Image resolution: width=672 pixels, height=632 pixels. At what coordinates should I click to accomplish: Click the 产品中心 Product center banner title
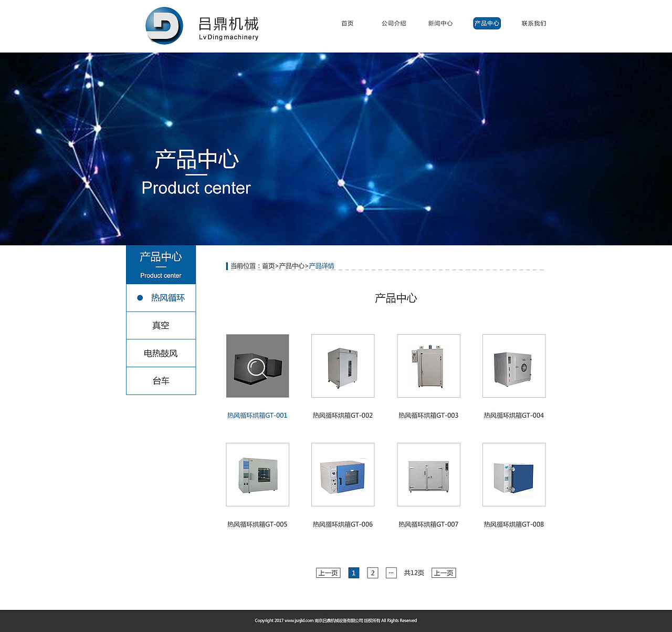click(196, 172)
